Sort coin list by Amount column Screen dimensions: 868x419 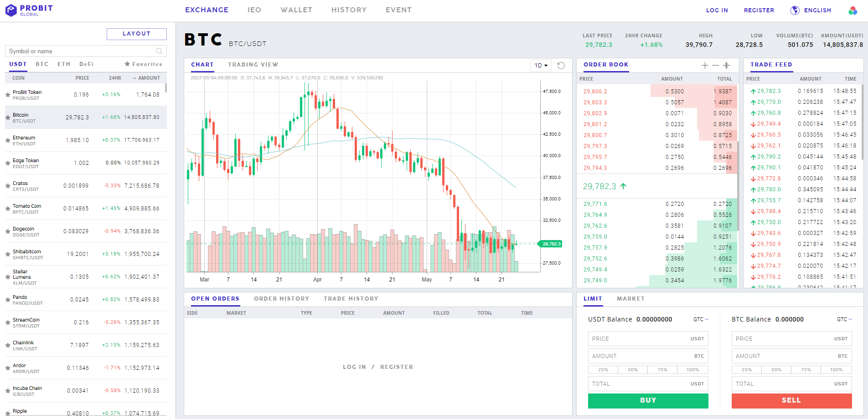pyautogui.click(x=146, y=78)
